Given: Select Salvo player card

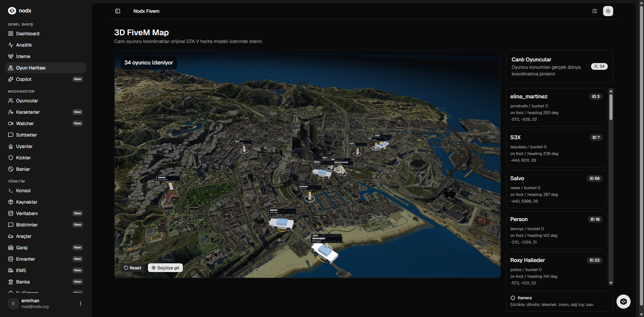Looking at the screenshot, I should click(x=556, y=189).
